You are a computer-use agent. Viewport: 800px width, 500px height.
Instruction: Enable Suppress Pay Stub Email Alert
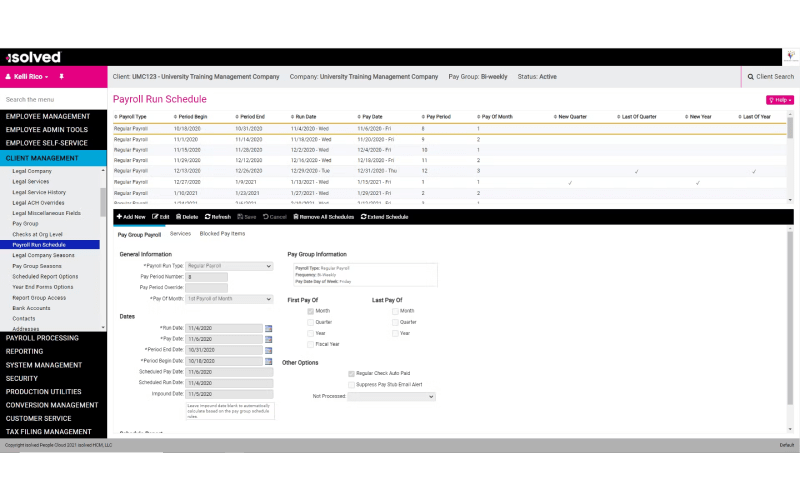(x=350, y=384)
